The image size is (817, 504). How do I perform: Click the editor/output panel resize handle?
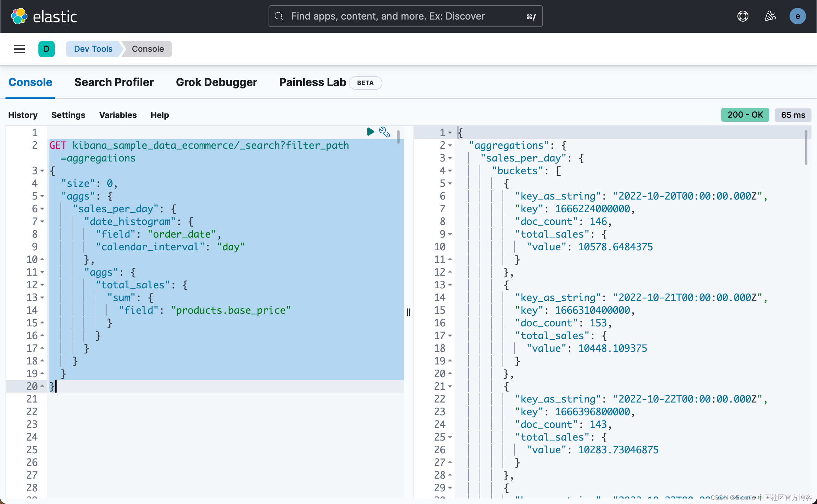[408, 312]
